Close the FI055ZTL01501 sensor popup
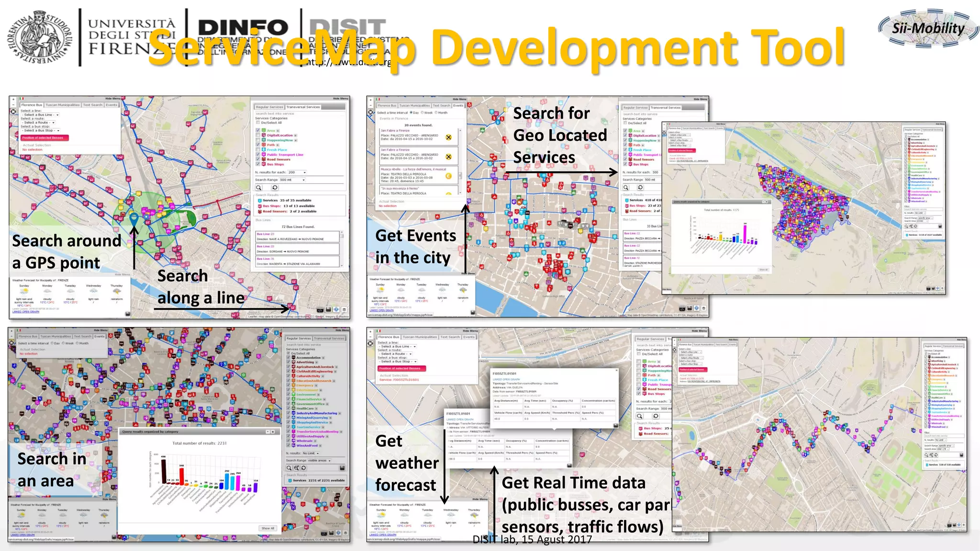The width and height of the screenshot is (980, 551). [x=616, y=370]
